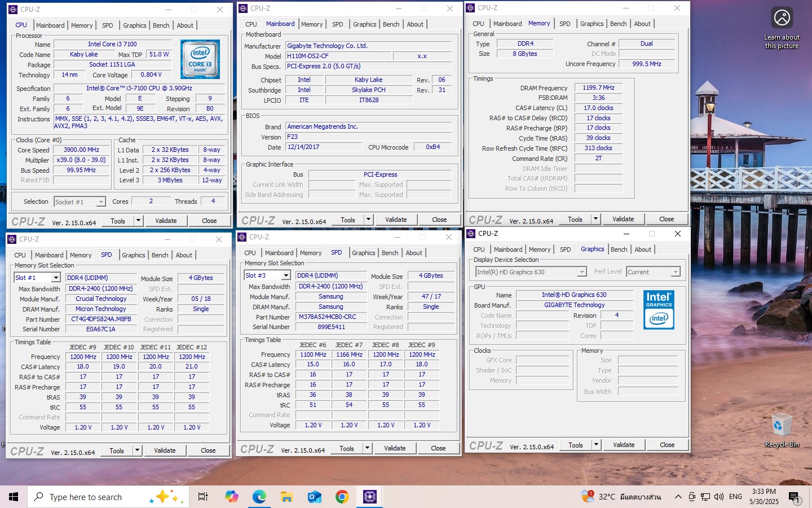Image resolution: width=812 pixels, height=508 pixels.
Task: Click the Intel Core i3 logo badge
Action: pos(200,59)
